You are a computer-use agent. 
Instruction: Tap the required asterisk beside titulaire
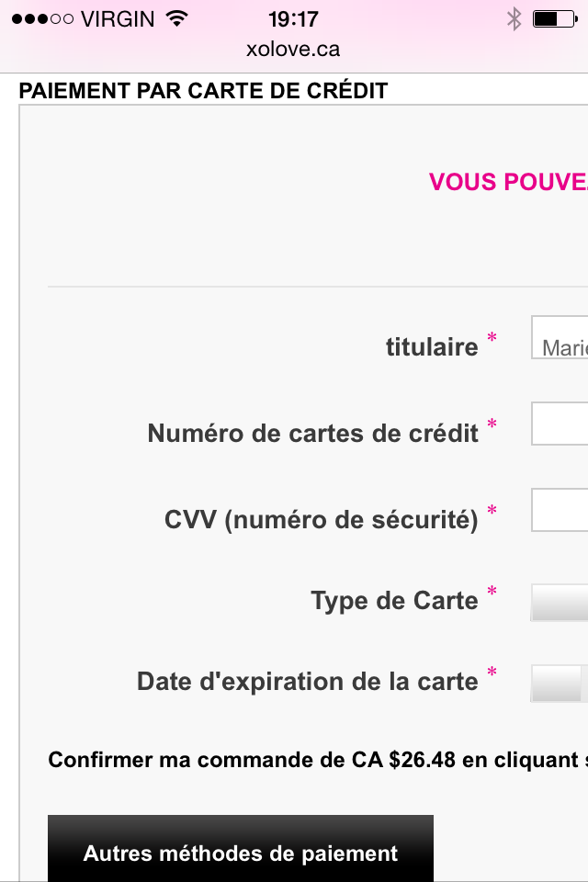tap(492, 340)
